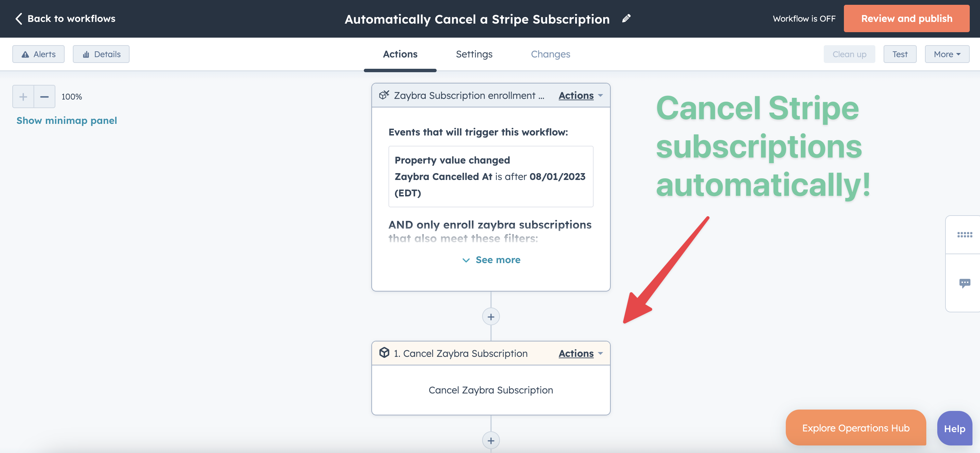Switch to the Changes tab
980x453 pixels.
click(x=551, y=54)
